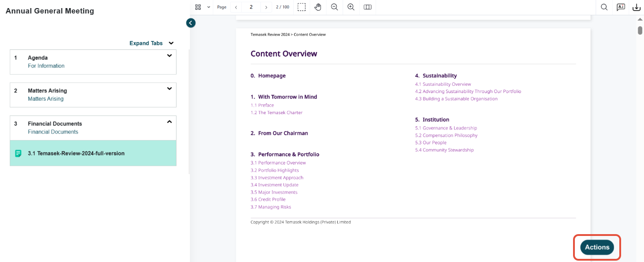Select the marquee selection tool
Viewport: 644px width, 262px height.
pyautogui.click(x=302, y=7)
